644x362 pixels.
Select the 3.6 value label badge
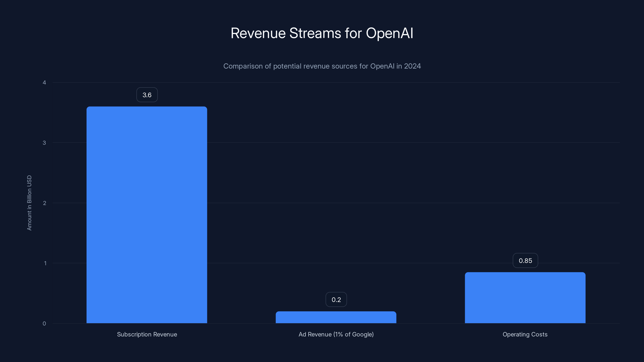click(x=147, y=95)
